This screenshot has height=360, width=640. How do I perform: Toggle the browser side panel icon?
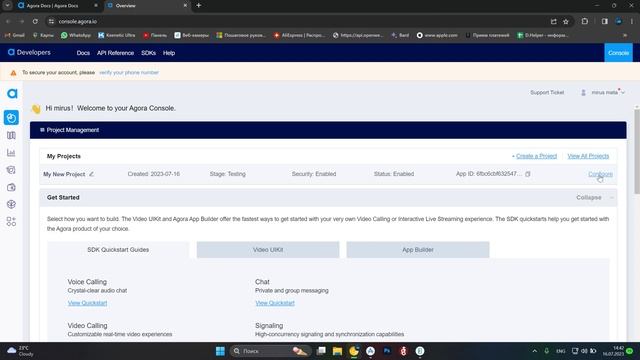pos(604,21)
